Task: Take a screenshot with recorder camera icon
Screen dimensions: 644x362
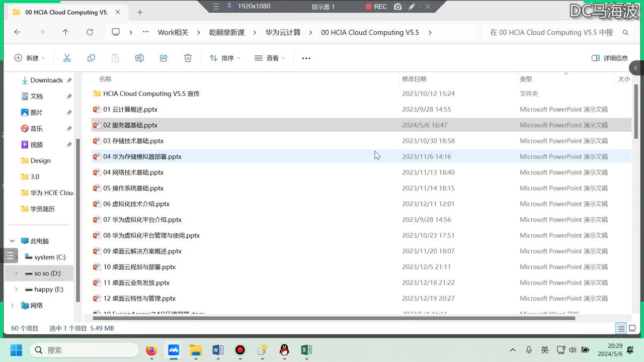Action: pos(398,7)
